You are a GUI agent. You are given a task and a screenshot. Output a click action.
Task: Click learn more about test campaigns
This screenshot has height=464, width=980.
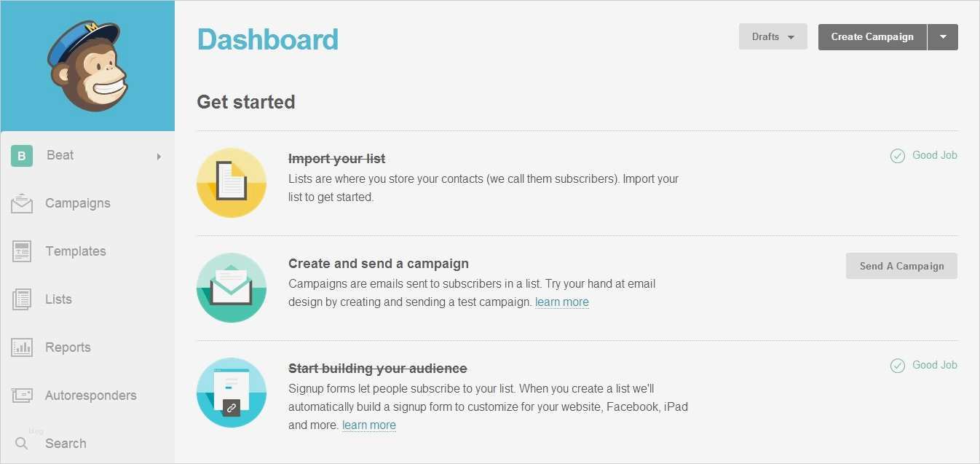point(561,302)
